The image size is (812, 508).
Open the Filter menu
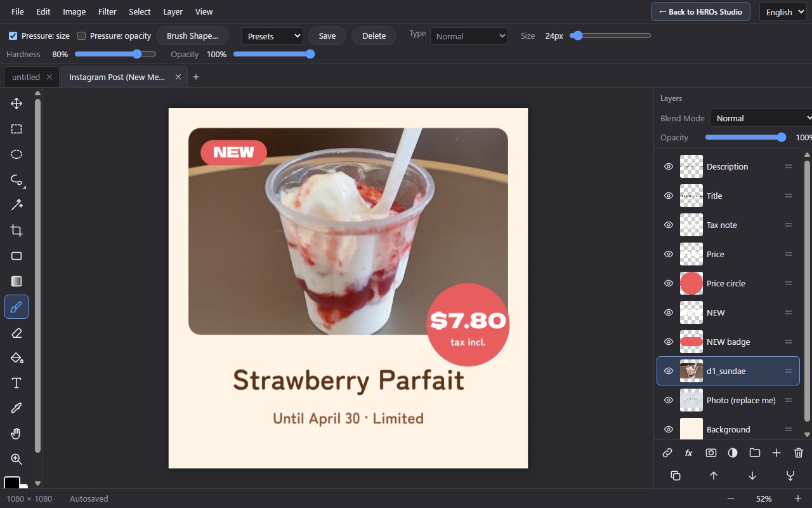pyautogui.click(x=107, y=11)
